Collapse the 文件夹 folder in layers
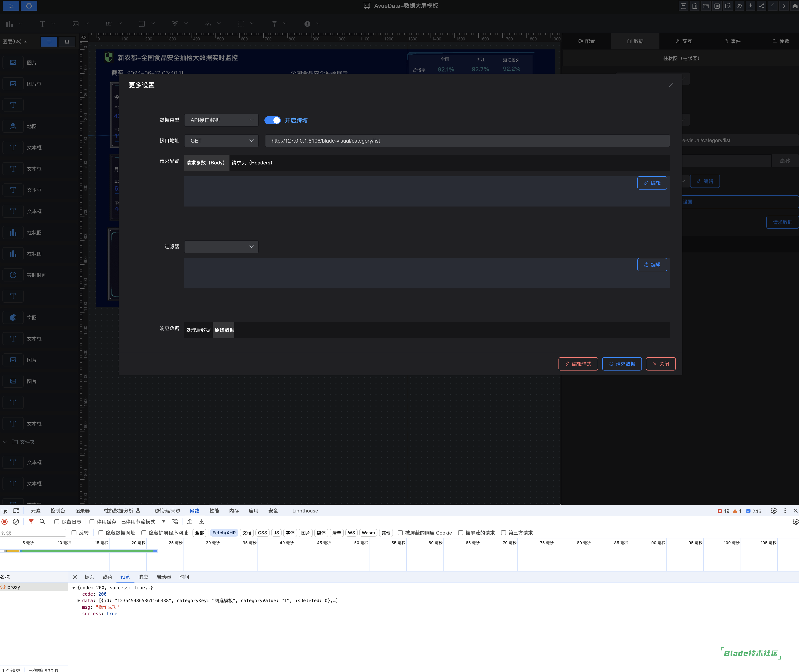This screenshot has width=799, height=672. click(x=5, y=442)
